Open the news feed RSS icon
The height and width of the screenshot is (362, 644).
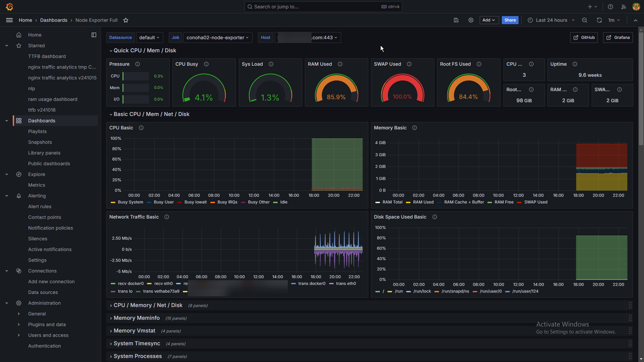click(x=624, y=7)
